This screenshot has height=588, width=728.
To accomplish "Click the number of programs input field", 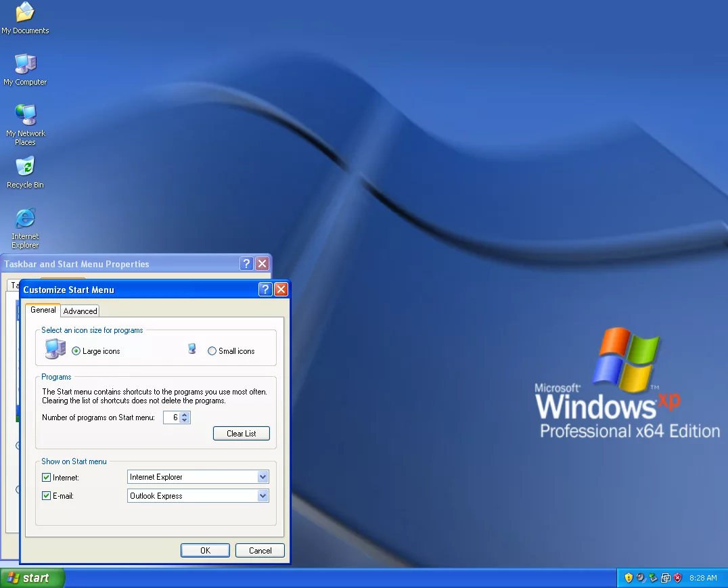I will coord(172,417).
